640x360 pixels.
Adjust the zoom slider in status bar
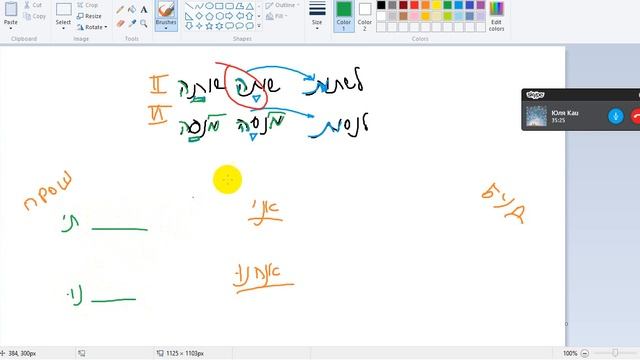coord(615,353)
